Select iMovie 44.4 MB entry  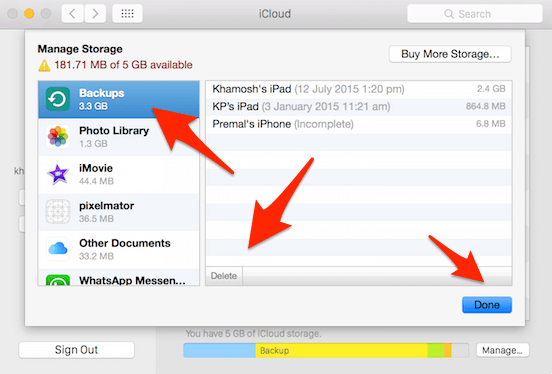click(x=119, y=174)
